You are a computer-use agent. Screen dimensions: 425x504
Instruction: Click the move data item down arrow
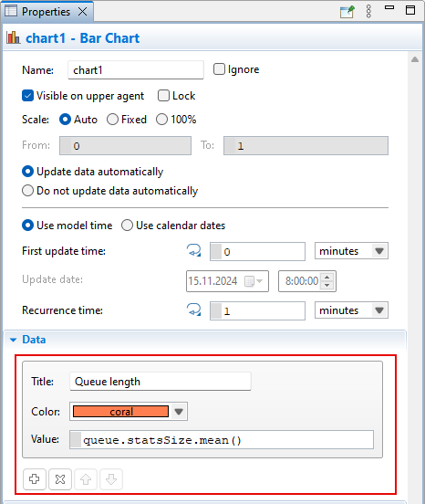[x=111, y=479]
